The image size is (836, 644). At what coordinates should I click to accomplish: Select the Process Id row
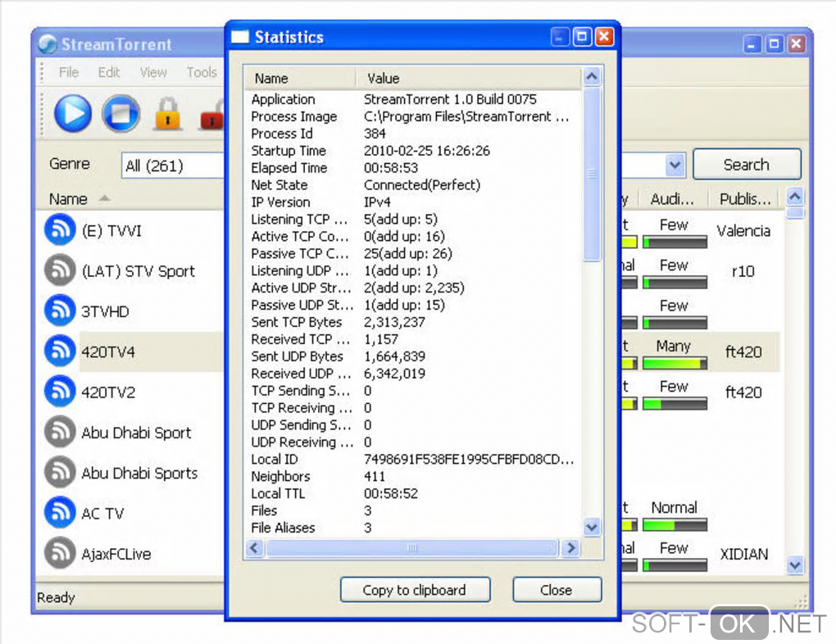(413, 134)
